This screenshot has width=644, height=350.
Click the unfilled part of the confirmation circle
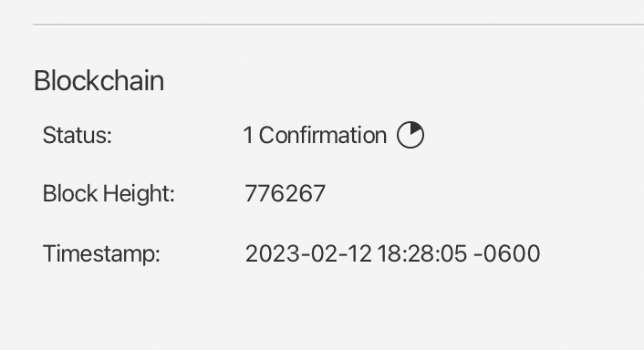(x=405, y=139)
